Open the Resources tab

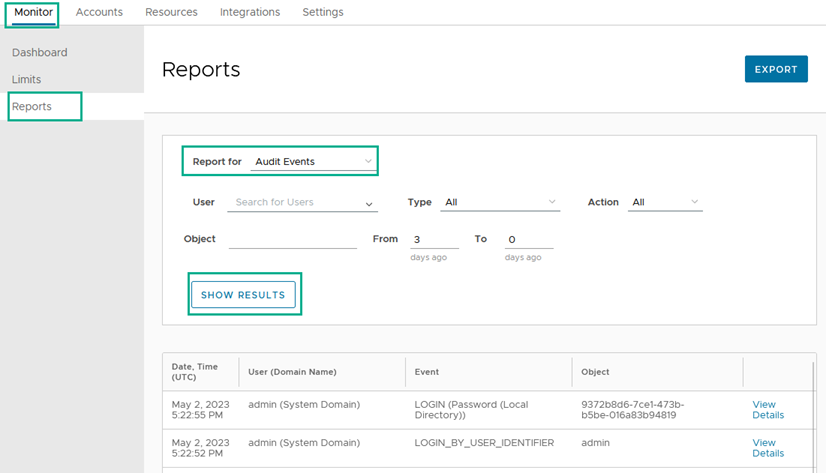(171, 12)
